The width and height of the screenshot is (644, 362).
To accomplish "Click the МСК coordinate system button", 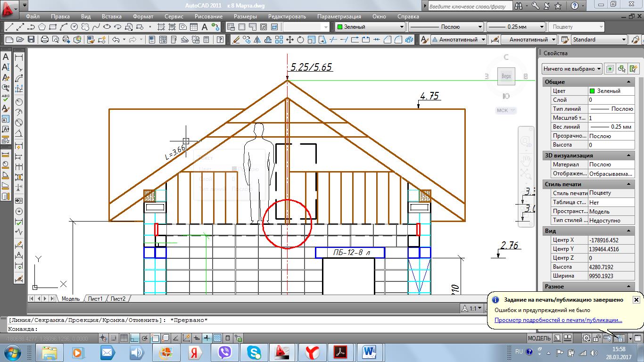I will coord(506,110).
